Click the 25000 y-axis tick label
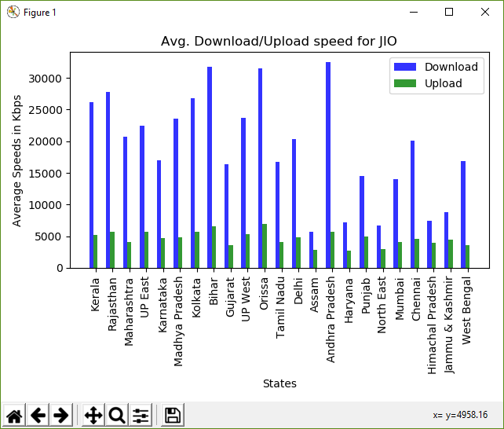Viewport: 504px width, 429px height. (x=45, y=110)
